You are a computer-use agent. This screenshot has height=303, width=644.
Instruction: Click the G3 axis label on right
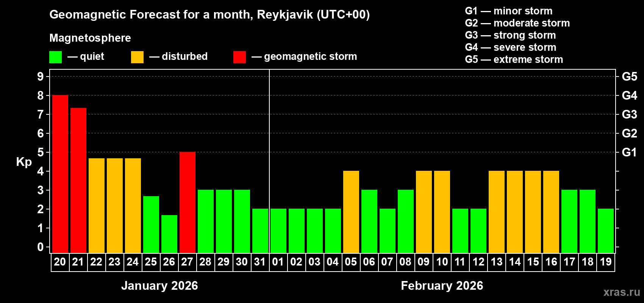tap(630, 114)
